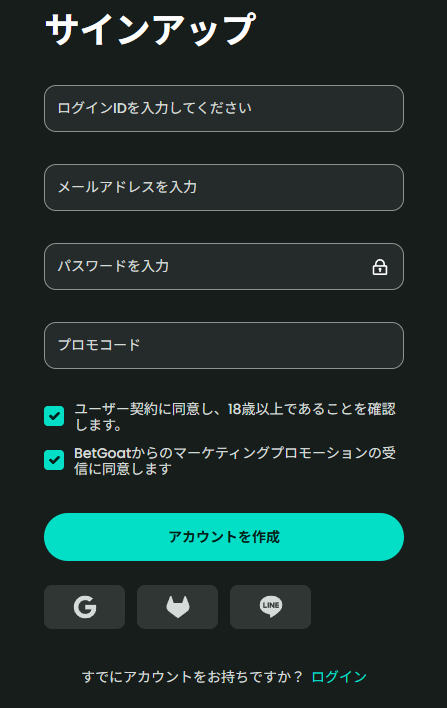This screenshot has width=447, height=708.
Task: Toggle the user agreement 18歳以上 checkbox
Action: coord(54,416)
